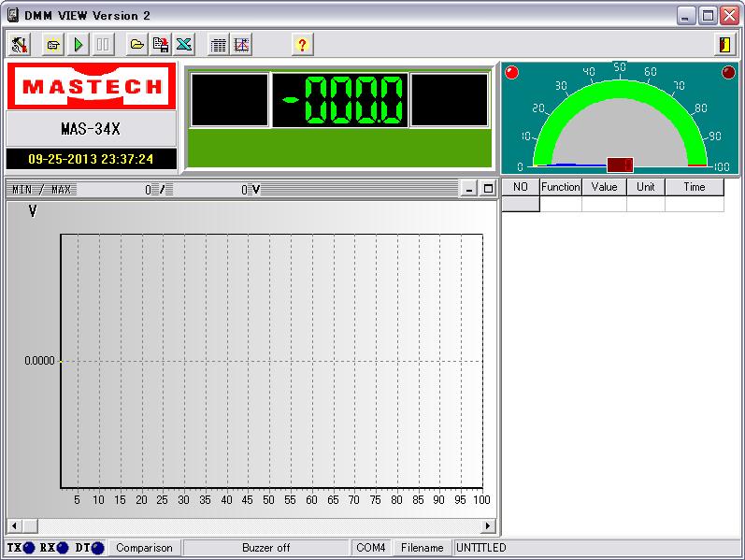
Task: Click the graph scrollbar right arrow
Action: [488, 525]
